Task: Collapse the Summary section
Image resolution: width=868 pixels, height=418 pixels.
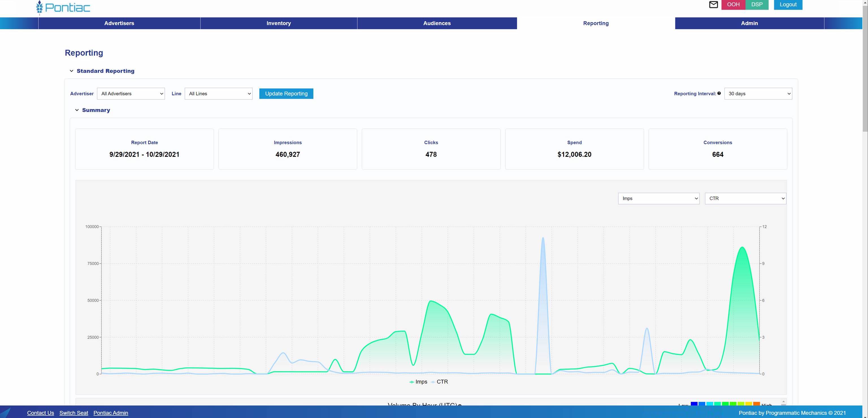Action: [77, 110]
